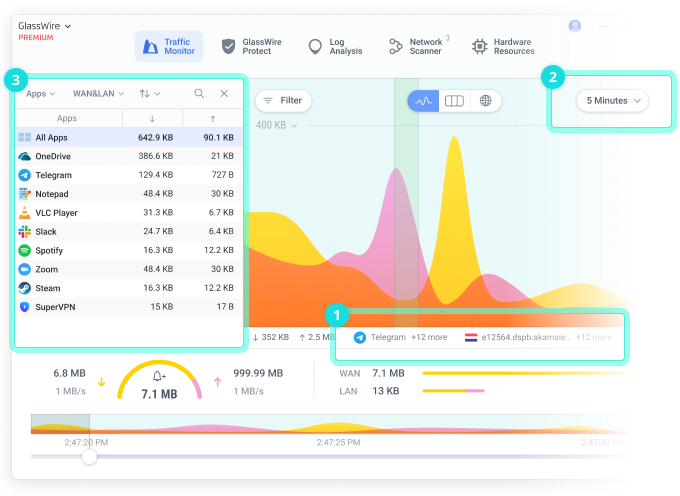Expand the WAN&LAN dropdown
This screenshot has height=496, width=680.
98,94
